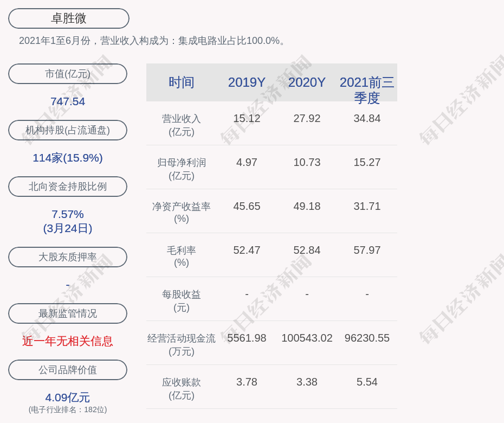Select receivables value 3.78

click(x=247, y=382)
